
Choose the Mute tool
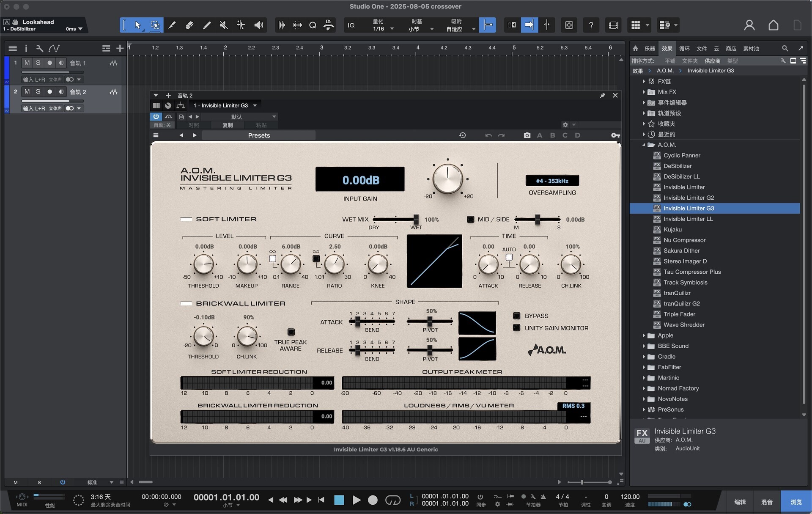pyautogui.click(x=223, y=25)
